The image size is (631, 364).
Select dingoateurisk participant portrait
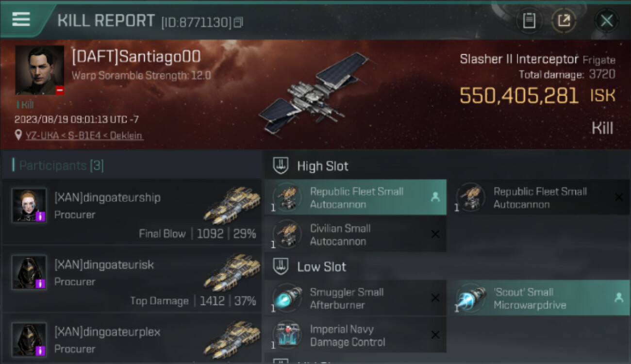point(29,272)
